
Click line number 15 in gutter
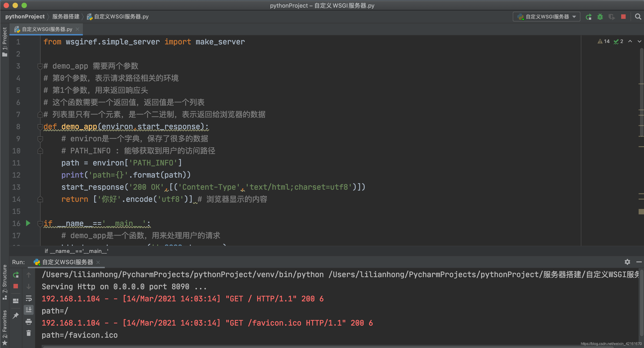click(16, 211)
